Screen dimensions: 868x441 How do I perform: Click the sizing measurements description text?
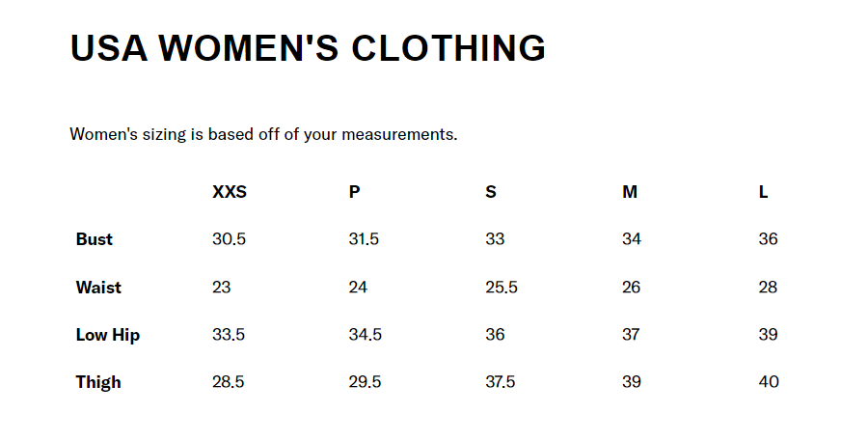click(263, 134)
